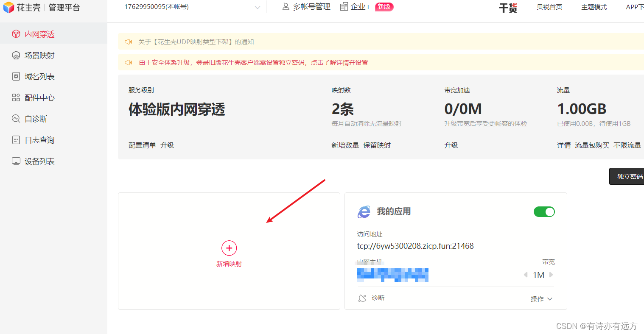Screen dimensions: 644x334
Task: Click the 1M bandwidth value
Action: click(x=538, y=275)
